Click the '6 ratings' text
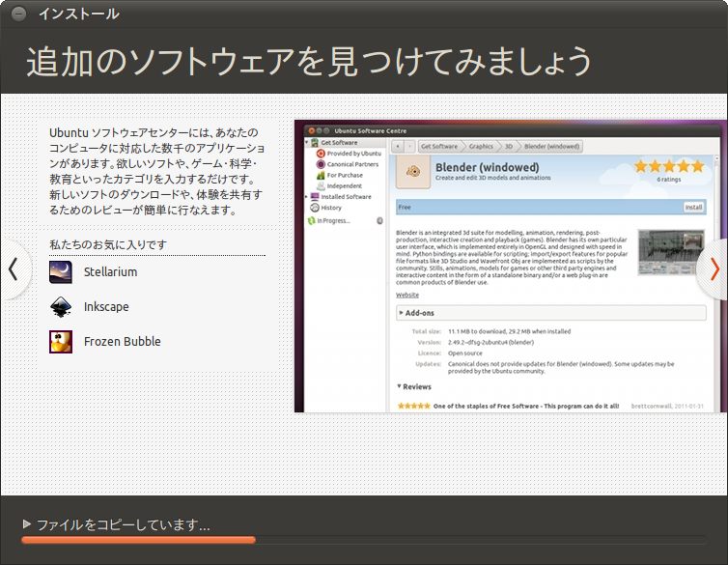Image resolution: width=728 pixels, height=565 pixels. point(669,180)
